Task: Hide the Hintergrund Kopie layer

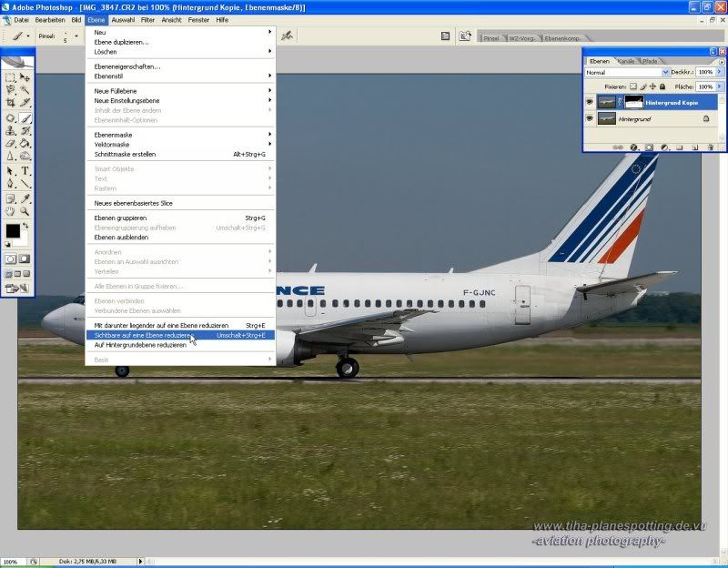Action: tap(590, 102)
